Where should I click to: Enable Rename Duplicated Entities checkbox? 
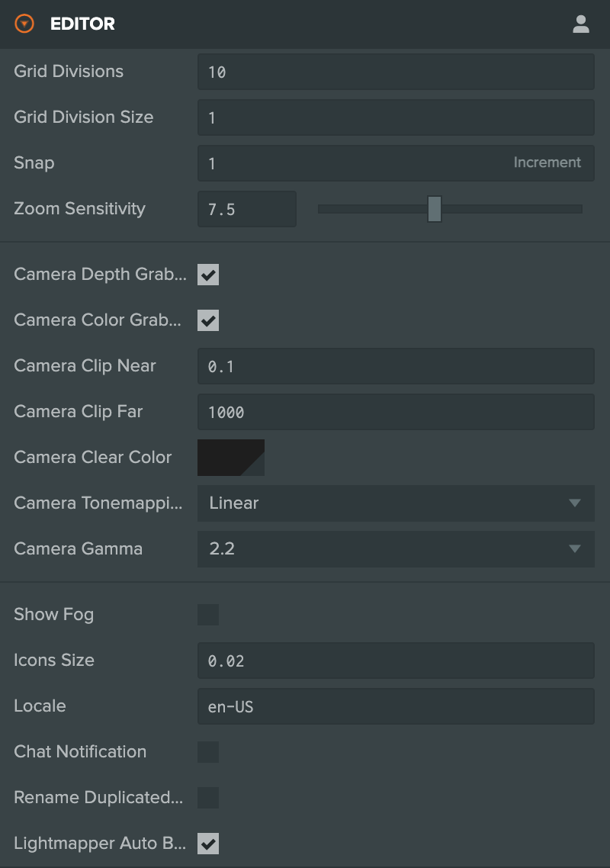pyautogui.click(x=208, y=798)
